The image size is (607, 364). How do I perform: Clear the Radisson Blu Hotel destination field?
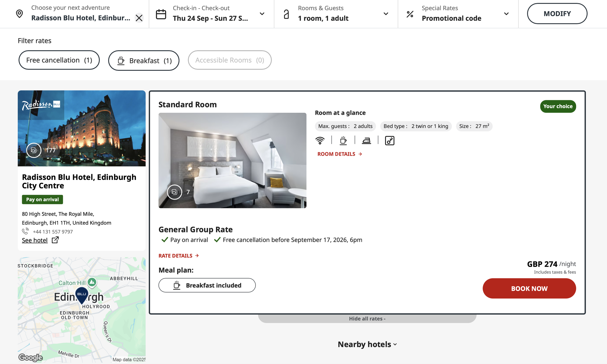139,18
